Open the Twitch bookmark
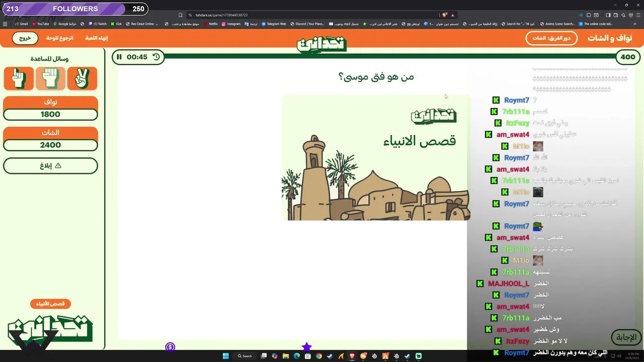This screenshot has height=362, width=644. pos(98,24)
